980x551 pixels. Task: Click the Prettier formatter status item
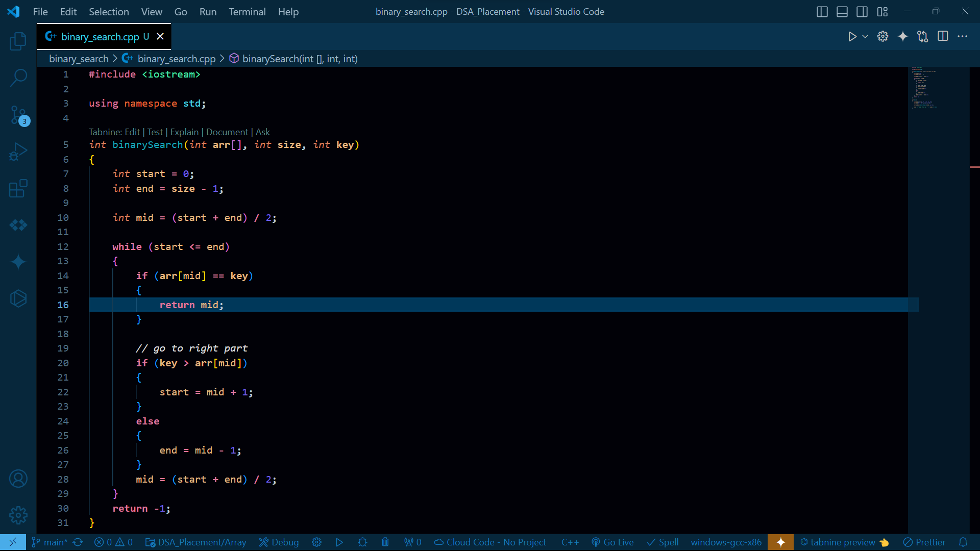point(924,542)
